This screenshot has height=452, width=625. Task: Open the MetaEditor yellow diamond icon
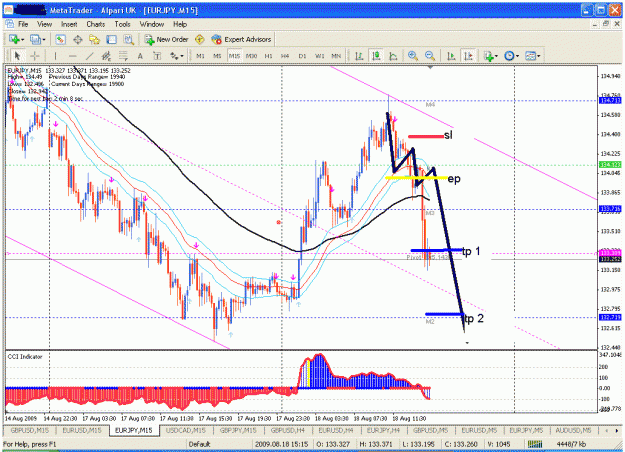pos(200,39)
